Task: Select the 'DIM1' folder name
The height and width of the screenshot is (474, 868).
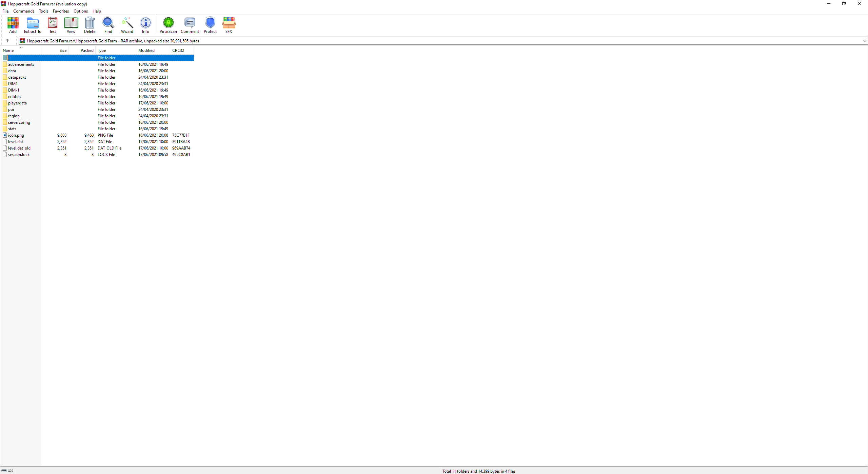Action: coord(13,84)
